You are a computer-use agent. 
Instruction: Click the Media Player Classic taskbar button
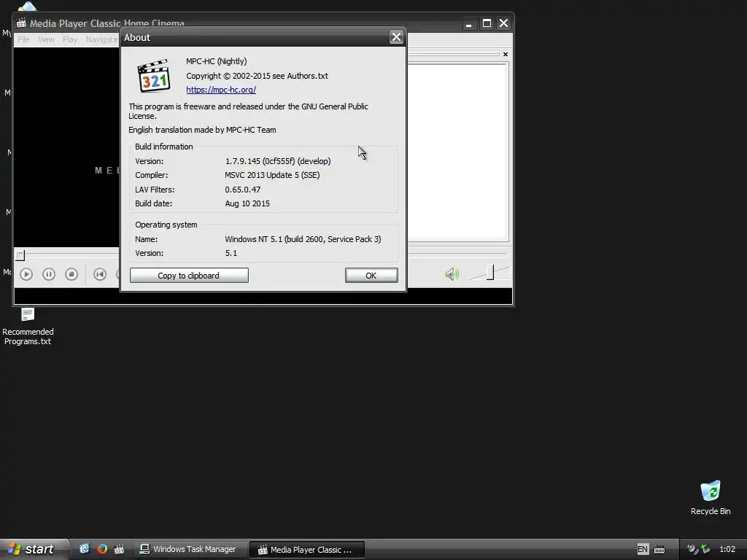pos(307,550)
